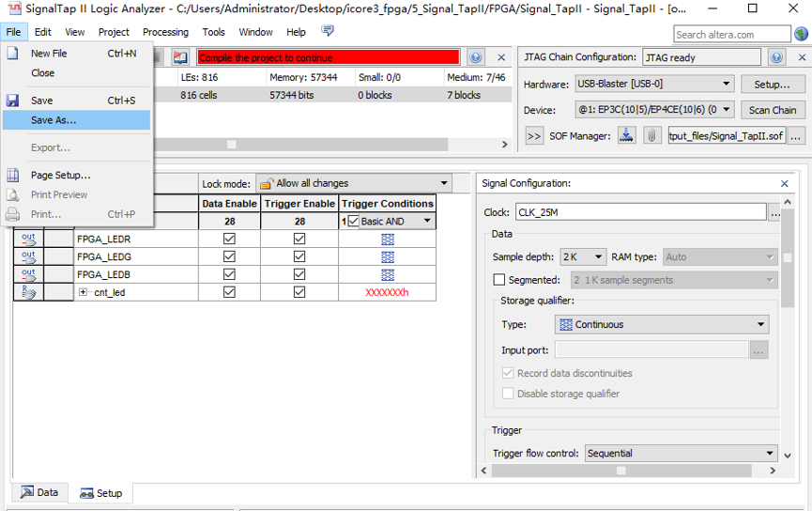Toggle Trigger Enable for cnt_led
Screen dimensions: 812x511
pos(299,292)
